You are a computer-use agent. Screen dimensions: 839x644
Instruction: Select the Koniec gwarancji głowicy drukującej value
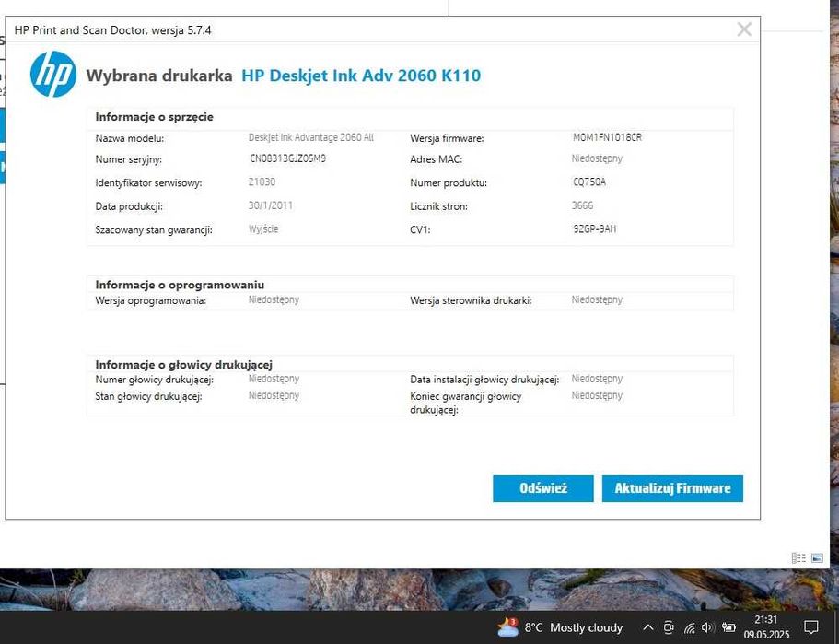tap(597, 395)
